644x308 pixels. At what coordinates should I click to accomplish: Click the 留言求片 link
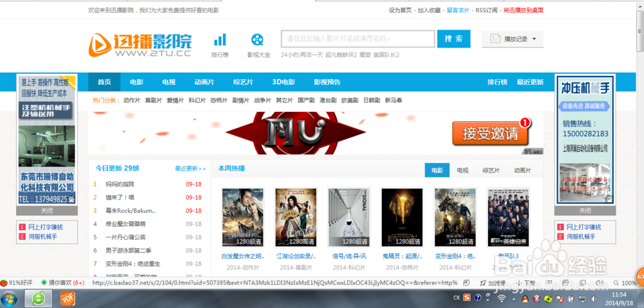[x=459, y=10]
